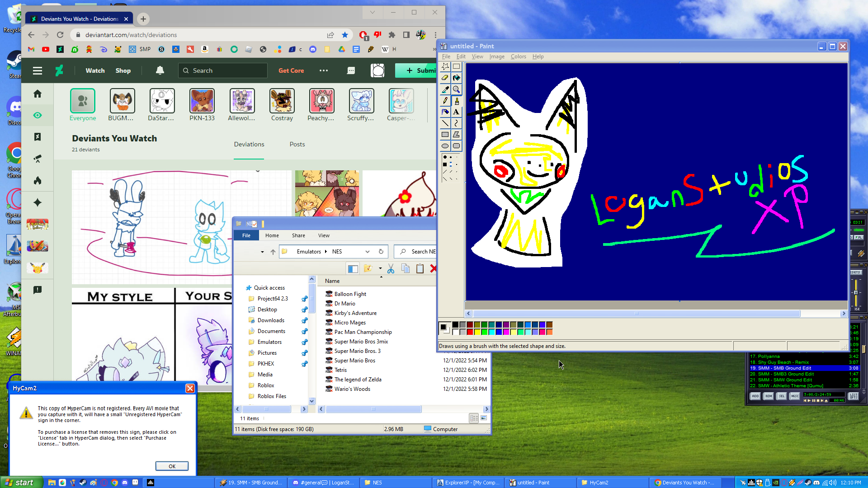Open DeviantArt notifications bell

(x=160, y=70)
